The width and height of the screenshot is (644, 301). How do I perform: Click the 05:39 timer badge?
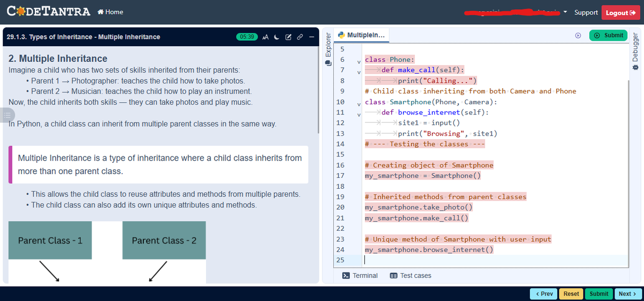[246, 37]
